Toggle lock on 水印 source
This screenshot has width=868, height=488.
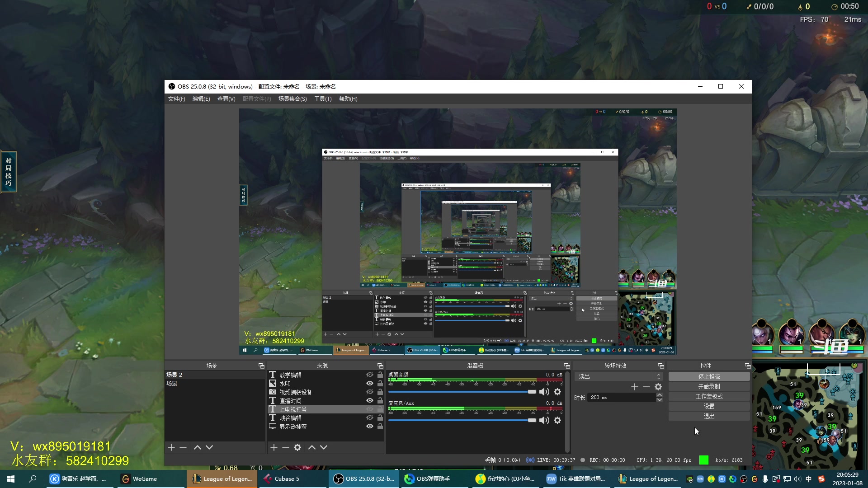[x=380, y=384]
